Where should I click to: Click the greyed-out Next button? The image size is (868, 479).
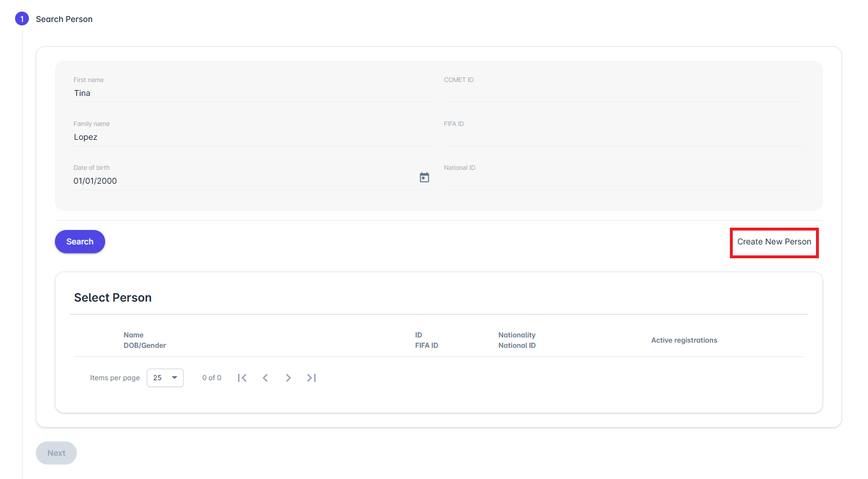tap(56, 453)
